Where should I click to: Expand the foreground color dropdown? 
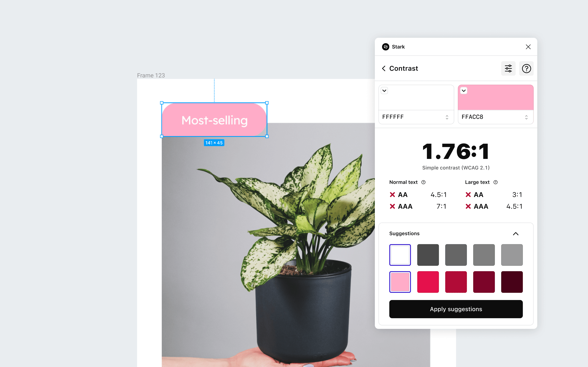[x=385, y=90]
